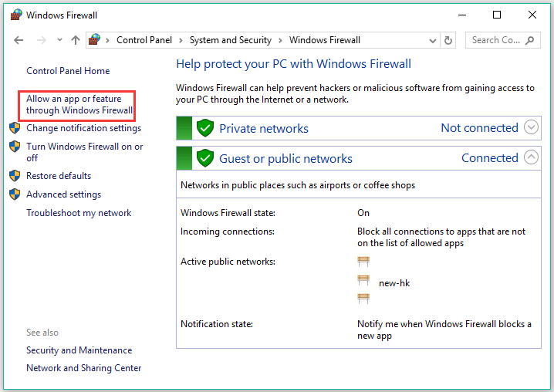
Task: Refresh the Windows Firewall page
Action: pos(448,40)
